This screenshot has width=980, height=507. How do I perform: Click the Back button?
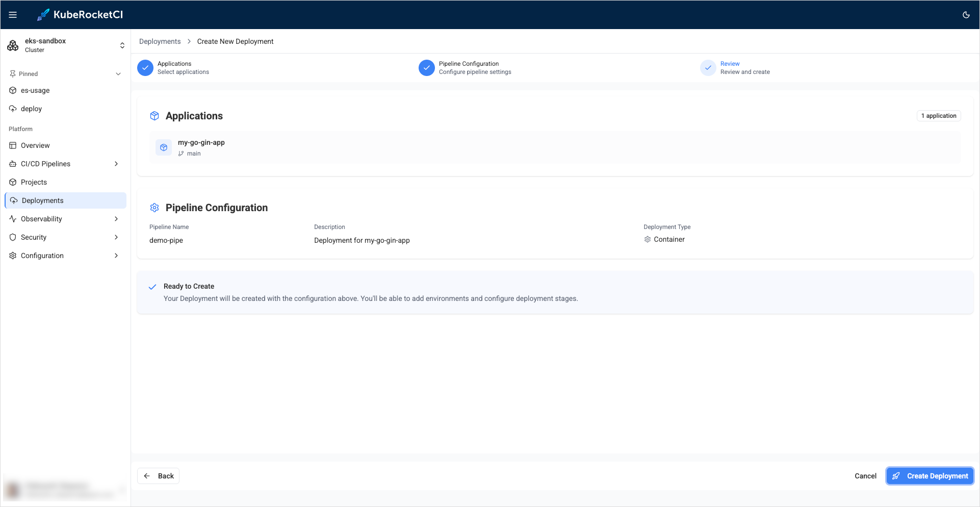coord(158,475)
